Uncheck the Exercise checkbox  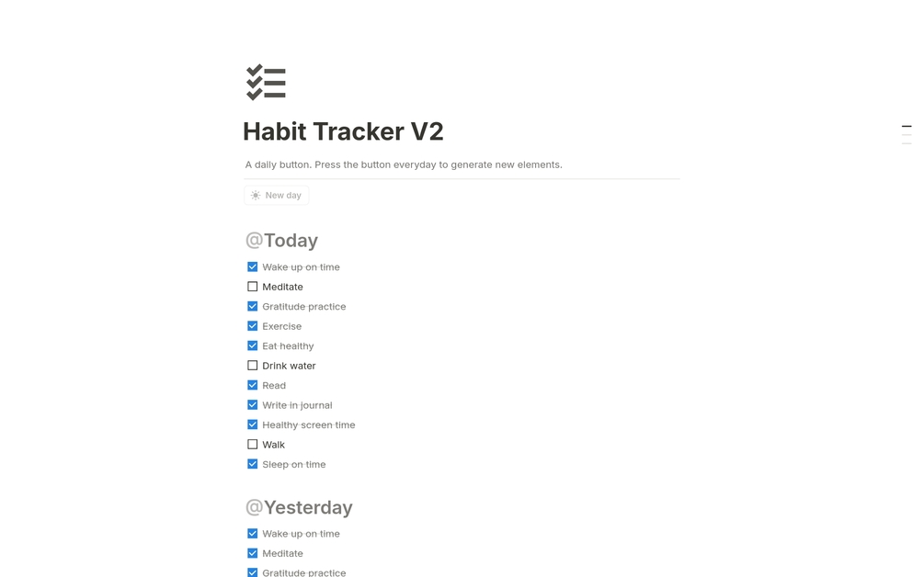[x=253, y=325]
